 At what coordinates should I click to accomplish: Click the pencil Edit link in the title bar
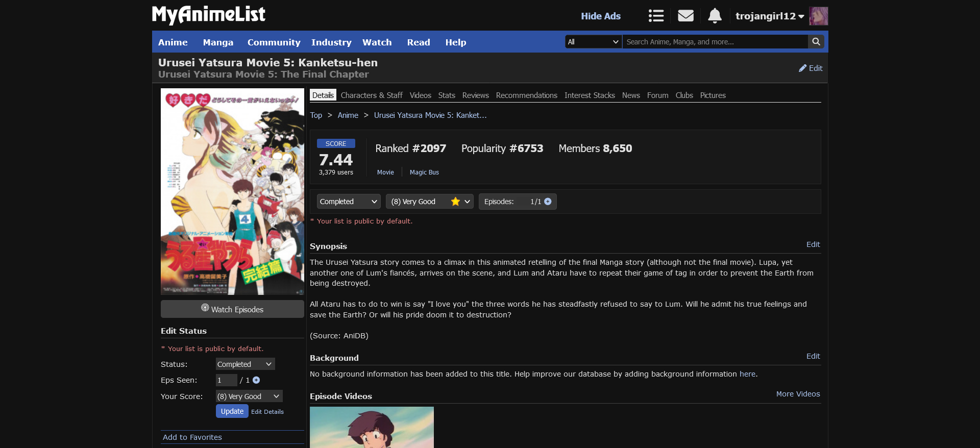[811, 68]
